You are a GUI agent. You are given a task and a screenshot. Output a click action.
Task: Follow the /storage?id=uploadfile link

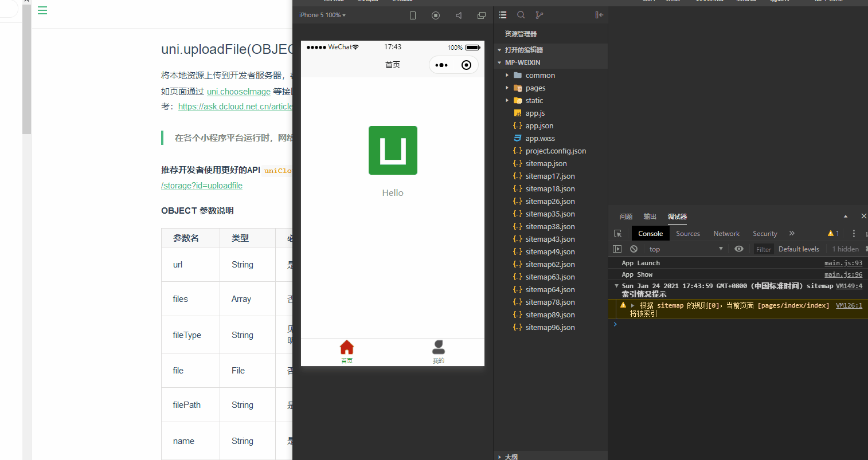coord(202,186)
